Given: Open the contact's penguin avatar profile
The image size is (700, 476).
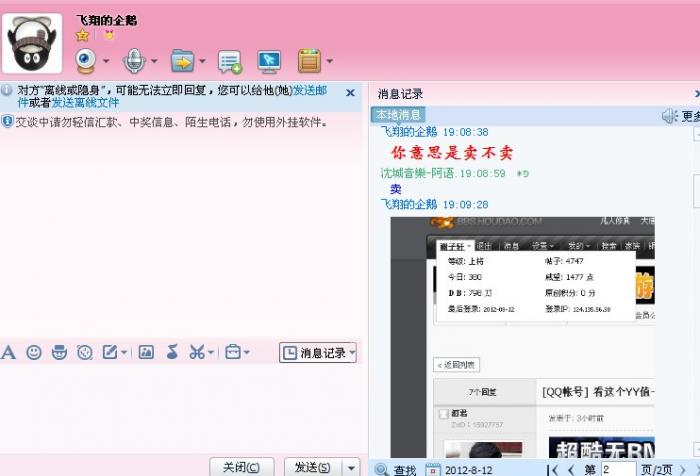Looking at the screenshot, I should click(x=32, y=43).
